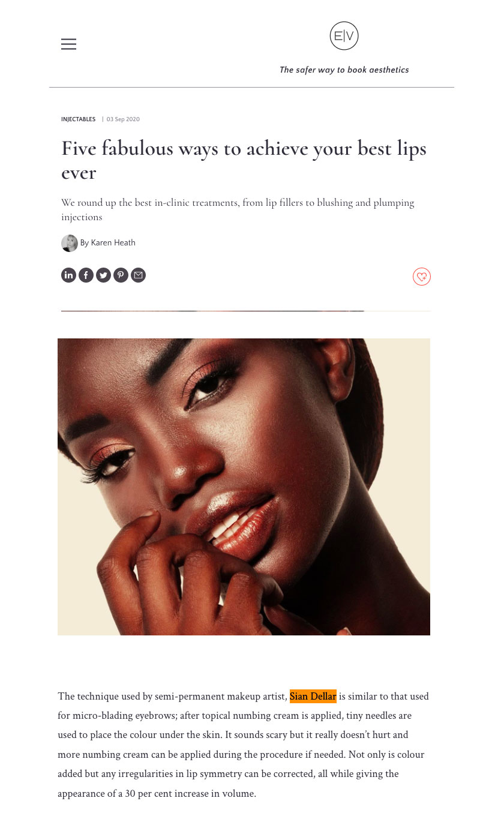Click the tagline The safer way to book aesthetics
Screen dimensions: 504x840
(344, 70)
